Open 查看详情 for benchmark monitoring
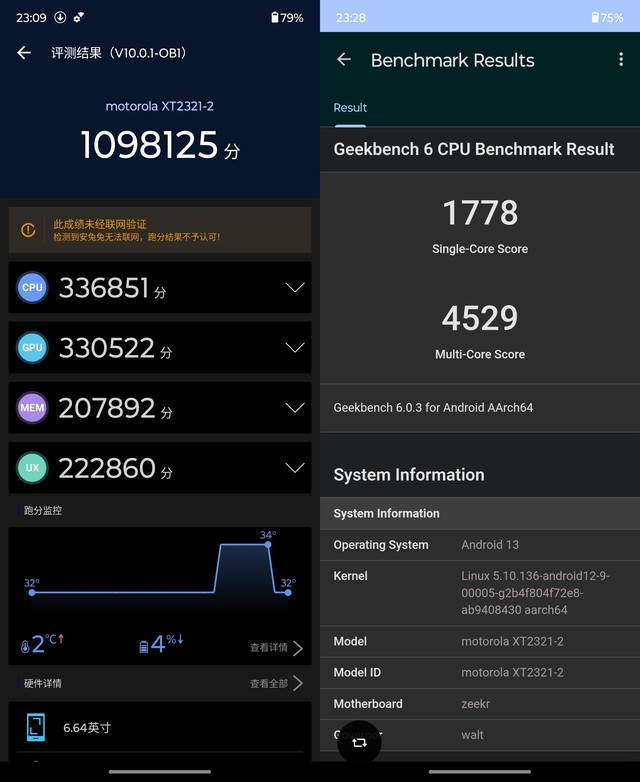This screenshot has width=640, height=782. point(276,648)
